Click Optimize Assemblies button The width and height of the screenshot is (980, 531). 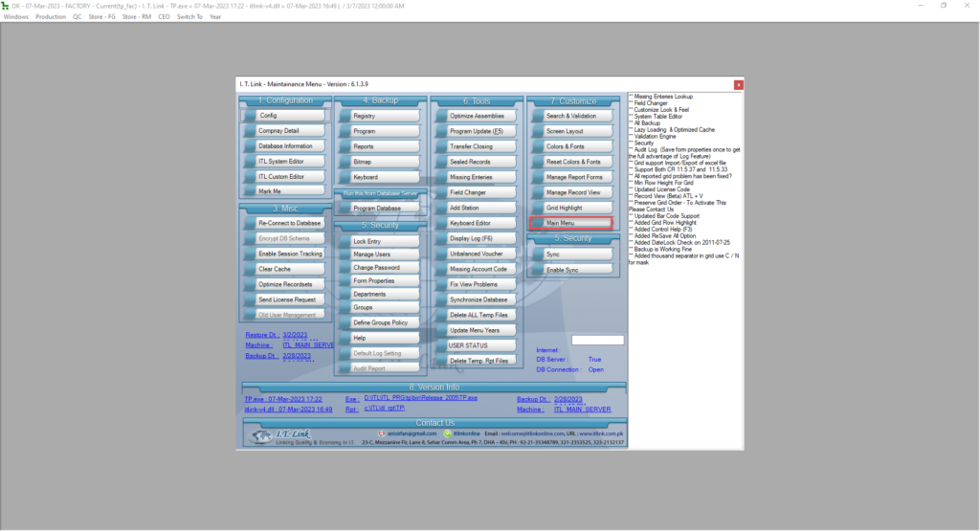pos(476,116)
